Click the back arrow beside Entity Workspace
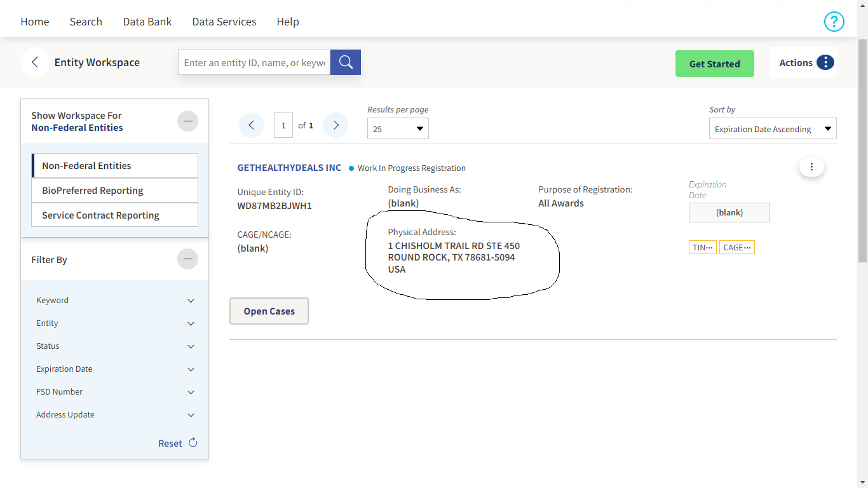 34,62
